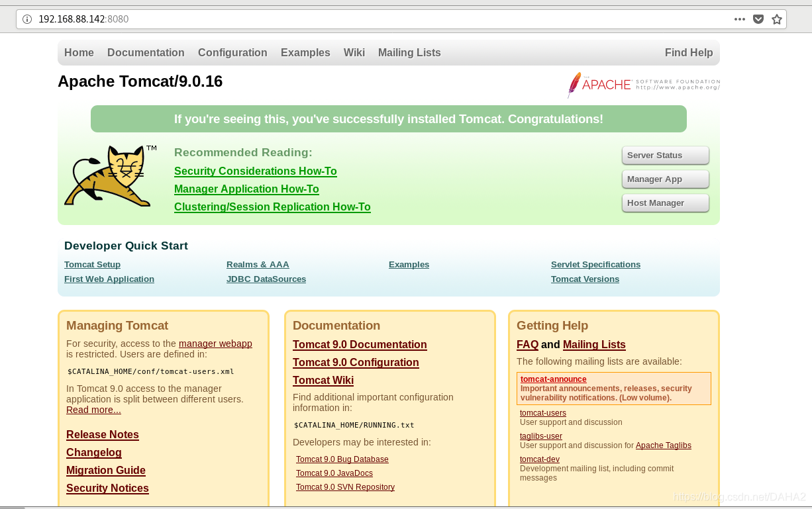Click the Recommended Reading heading
Image resolution: width=812 pixels, height=509 pixels.
click(x=243, y=152)
